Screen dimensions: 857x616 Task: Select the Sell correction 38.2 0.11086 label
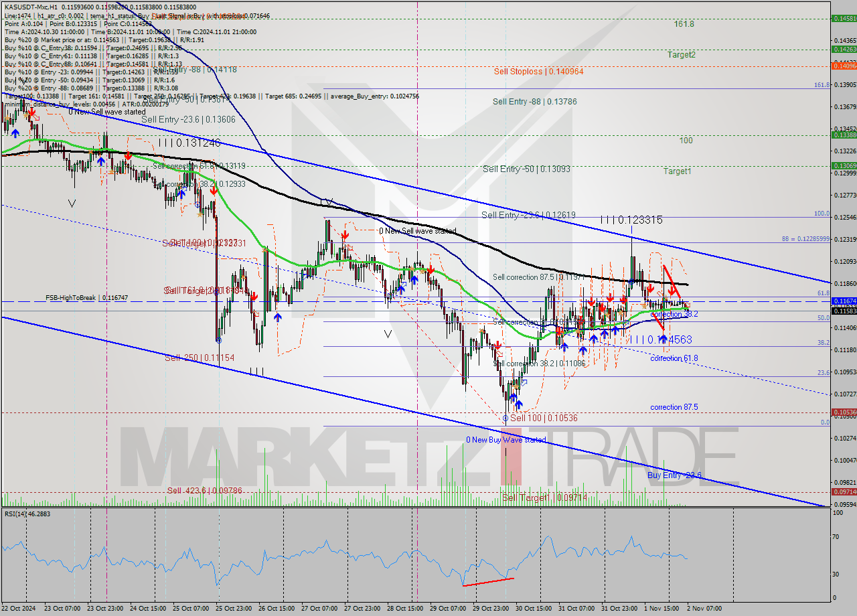[x=540, y=364]
